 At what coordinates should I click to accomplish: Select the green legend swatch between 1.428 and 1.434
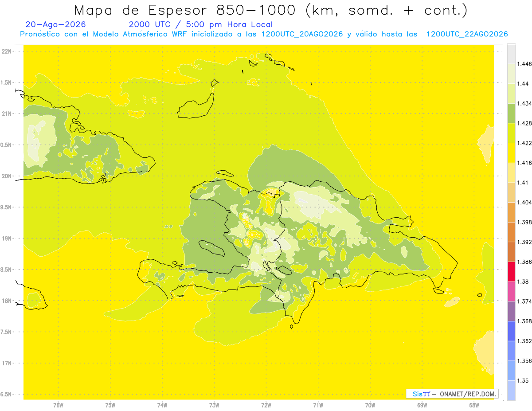(x=511, y=113)
